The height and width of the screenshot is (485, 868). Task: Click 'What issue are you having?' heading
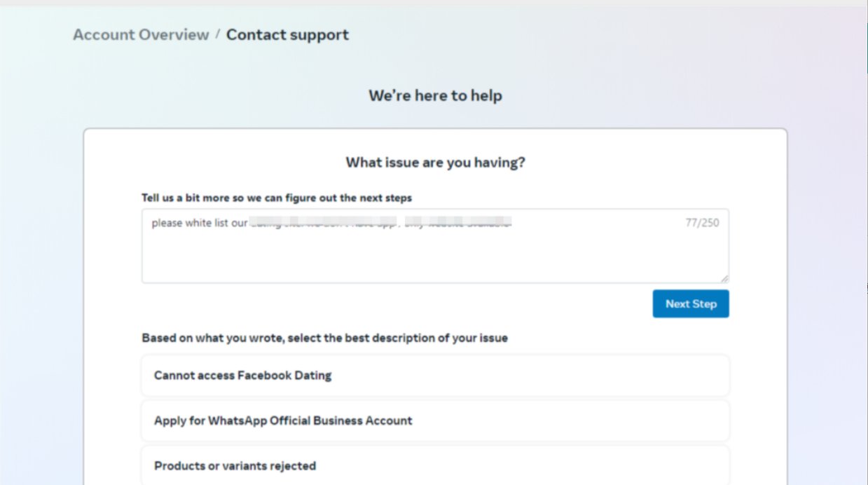[x=435, y=163]
